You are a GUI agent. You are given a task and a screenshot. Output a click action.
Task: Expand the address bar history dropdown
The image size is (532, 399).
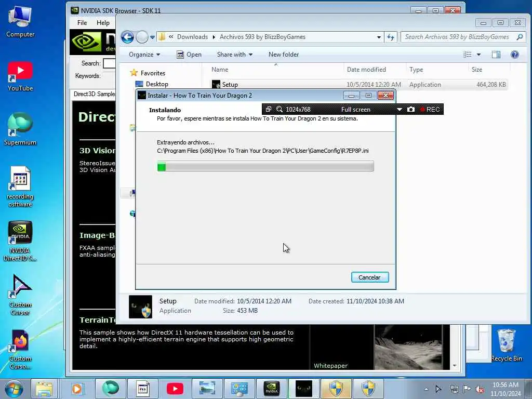[x=379, y=37]
